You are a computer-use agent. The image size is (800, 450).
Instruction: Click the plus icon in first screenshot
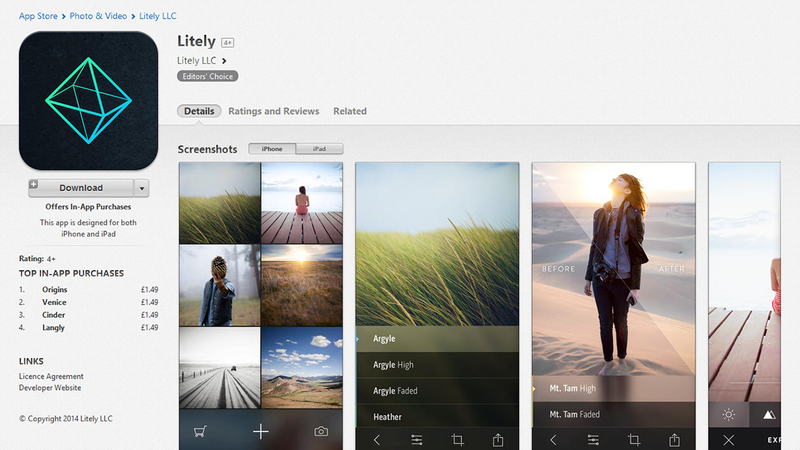tap(261, 432)
